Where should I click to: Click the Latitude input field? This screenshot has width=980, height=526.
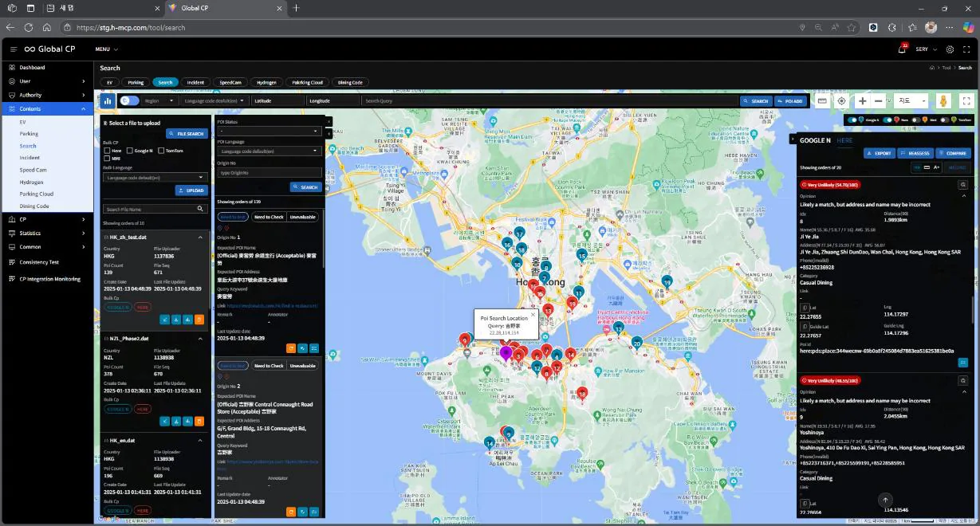[278, 101]
